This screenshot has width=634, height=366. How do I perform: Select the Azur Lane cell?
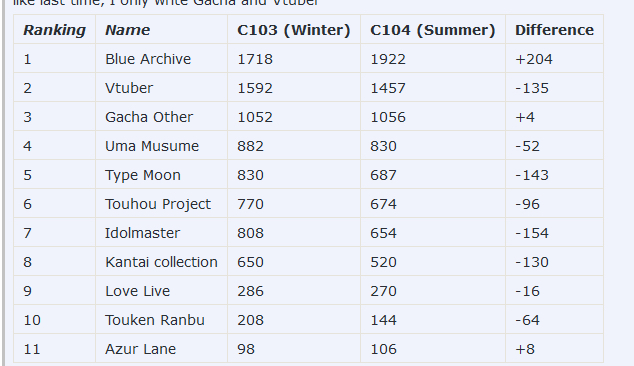(161, 349)
